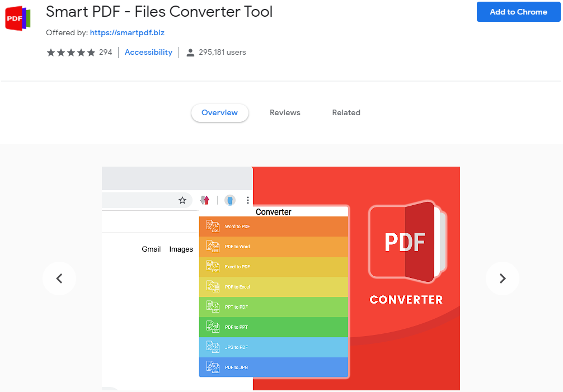The width and height of the screenshot is (563, 392).
Task: Click the address bar in preview
Action: [147, 200]
